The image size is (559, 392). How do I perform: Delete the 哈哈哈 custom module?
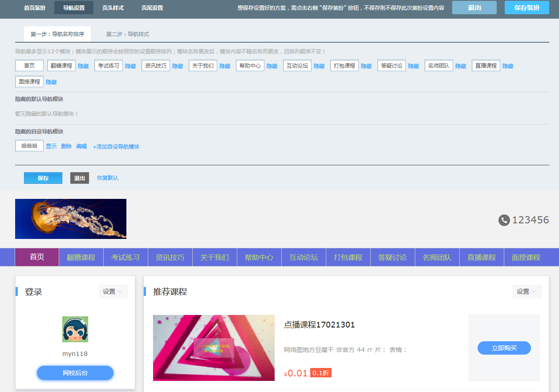pyautogui.click(x=66, y=146)
